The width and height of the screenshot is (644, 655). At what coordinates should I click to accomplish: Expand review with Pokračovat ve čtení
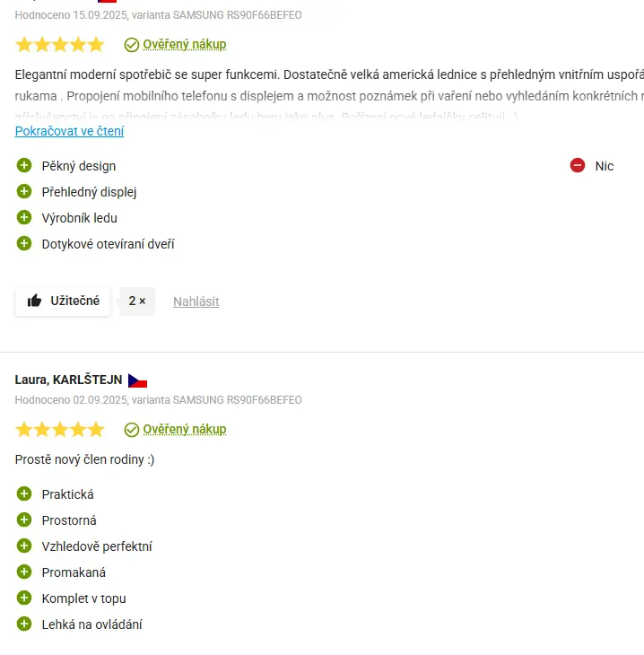(x=69, y=131)
